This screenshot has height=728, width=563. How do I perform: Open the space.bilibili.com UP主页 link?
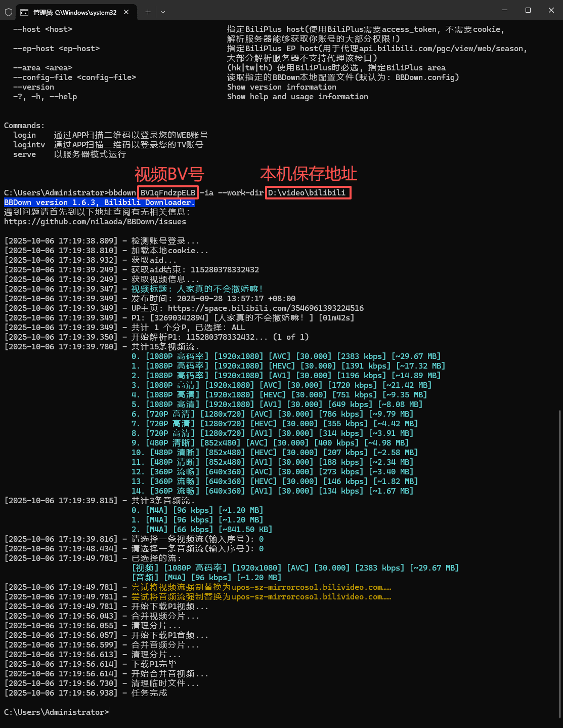pos(266,308)
